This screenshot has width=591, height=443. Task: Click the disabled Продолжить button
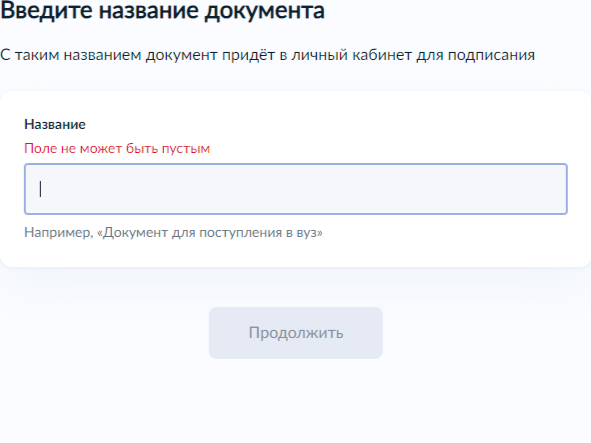(x=296, y=333)
